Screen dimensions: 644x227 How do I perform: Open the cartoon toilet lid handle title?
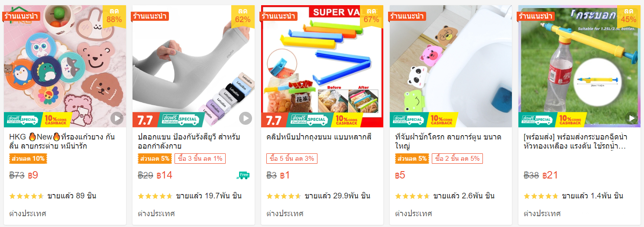pyautogui.click(x=448, y=141)
